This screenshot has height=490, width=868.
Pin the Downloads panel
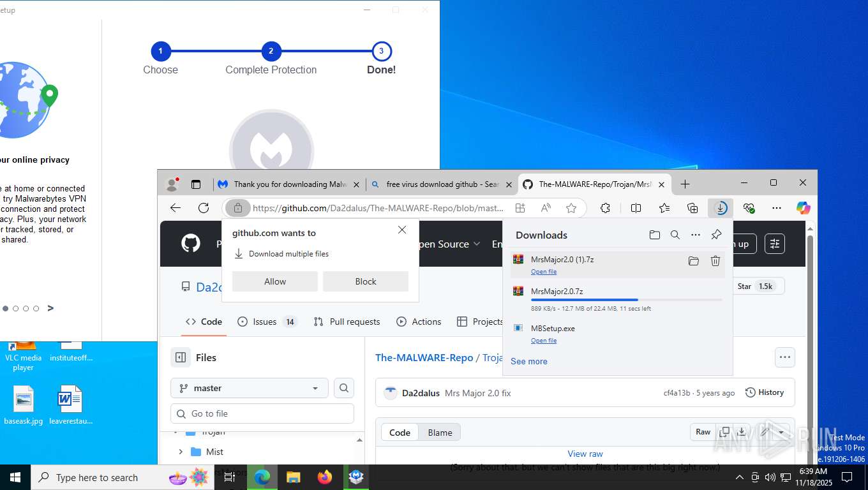tap(716, 235)
